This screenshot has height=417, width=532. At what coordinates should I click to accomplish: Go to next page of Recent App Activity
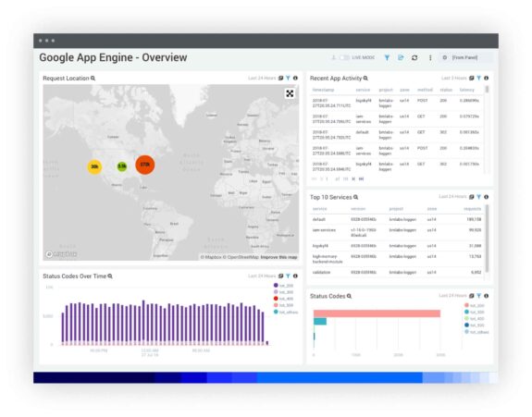pos(353,178)
